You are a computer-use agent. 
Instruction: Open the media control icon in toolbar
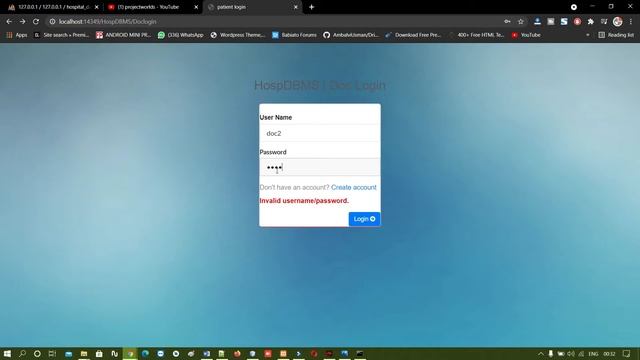click(x=604, y=22)
